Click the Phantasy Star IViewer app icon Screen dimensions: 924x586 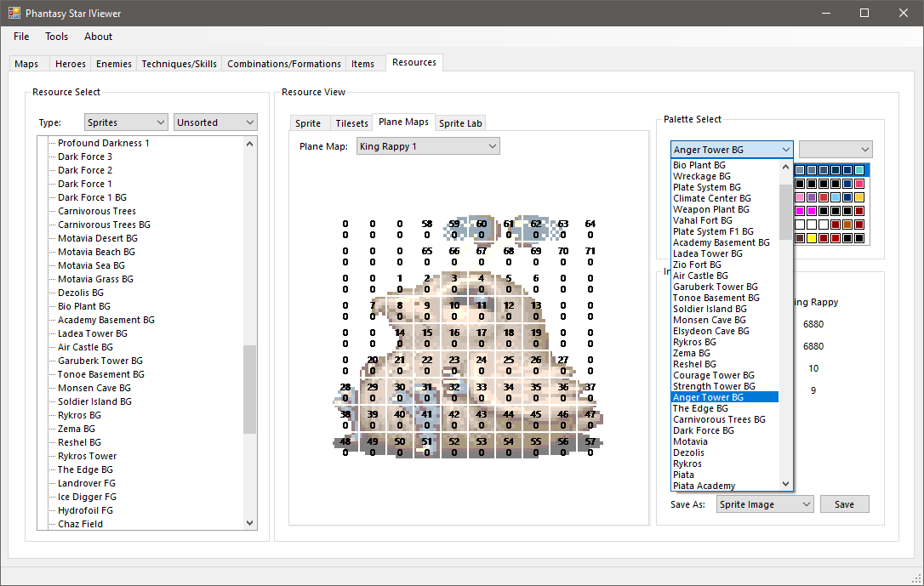pos(14,13)
